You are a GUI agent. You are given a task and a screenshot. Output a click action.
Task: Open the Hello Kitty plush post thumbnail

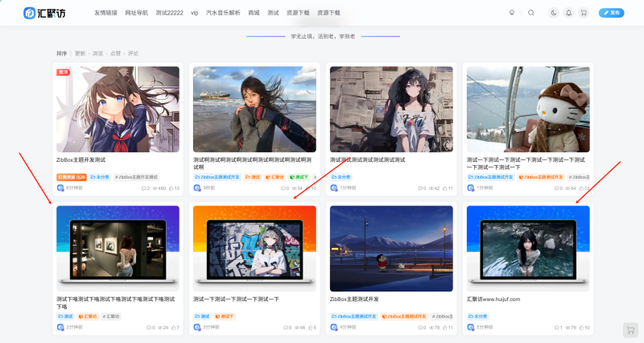(x=528, y=109)
